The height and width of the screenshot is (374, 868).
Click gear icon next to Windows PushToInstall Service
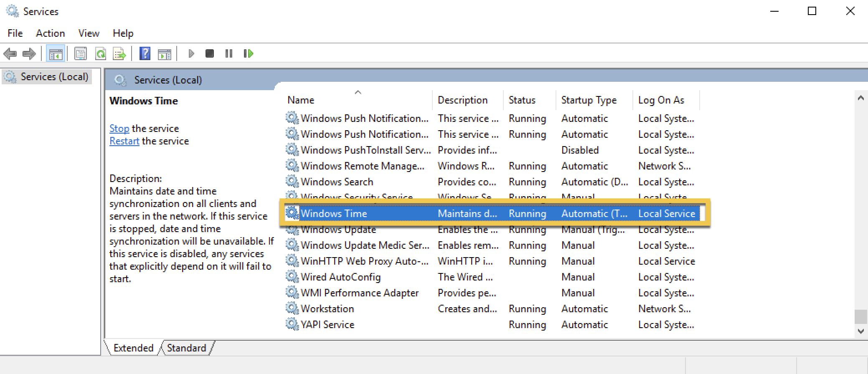click(292, 150)
